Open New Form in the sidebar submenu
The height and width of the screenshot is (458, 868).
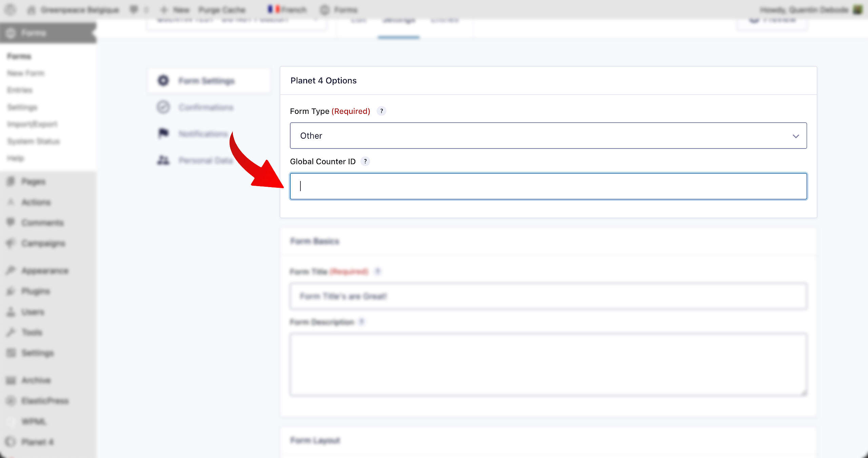pyautogui.click(x=26, y=73)
